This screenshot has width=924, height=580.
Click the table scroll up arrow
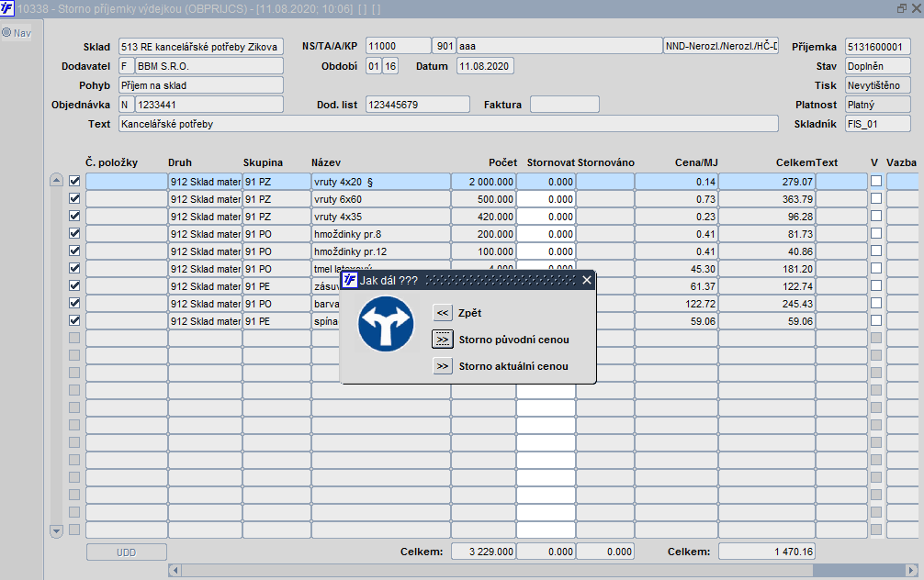click(x=56, y=180)
